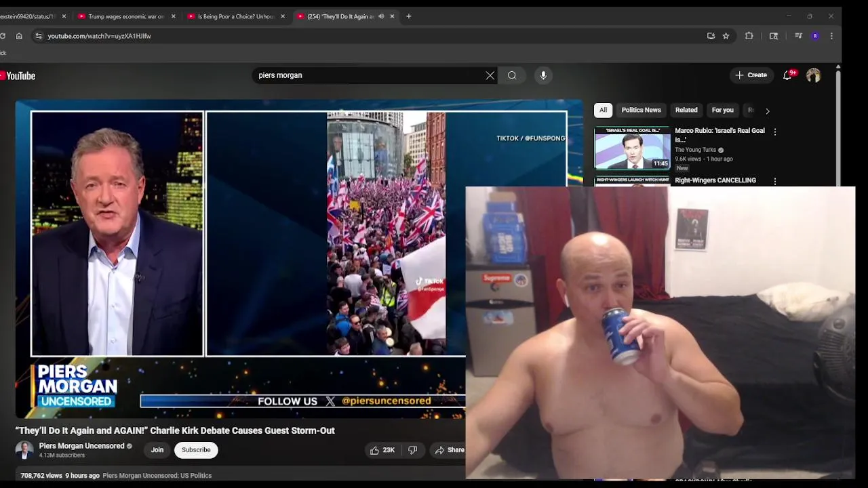Select the 'For you' filter chip
The image size is (868, 488).
pos(723,110)
